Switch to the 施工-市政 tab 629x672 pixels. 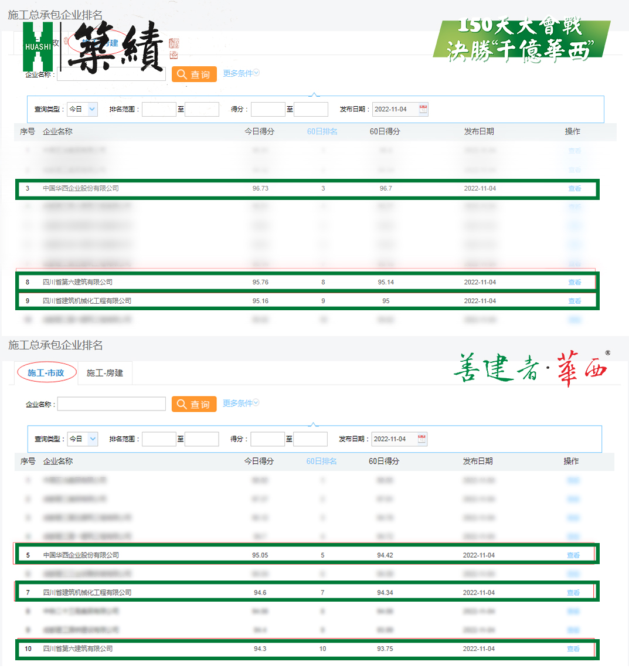(x=46, y=373)
